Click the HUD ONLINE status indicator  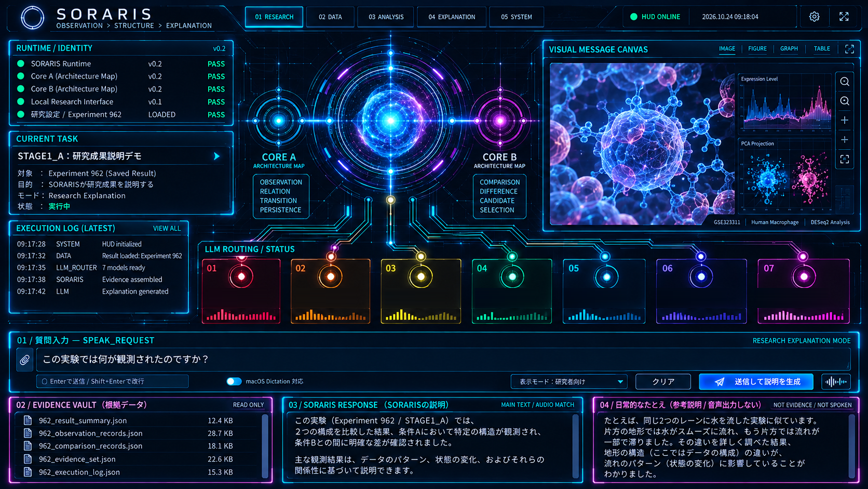(x=655, y=17)
